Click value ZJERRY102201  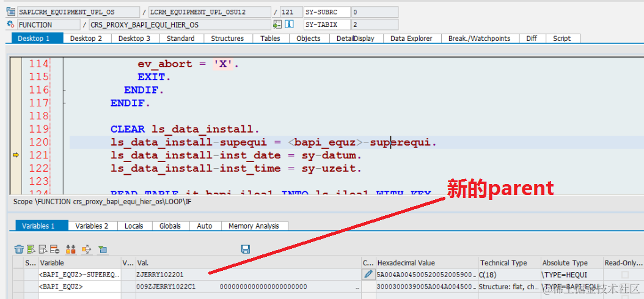tap(159, 275)
